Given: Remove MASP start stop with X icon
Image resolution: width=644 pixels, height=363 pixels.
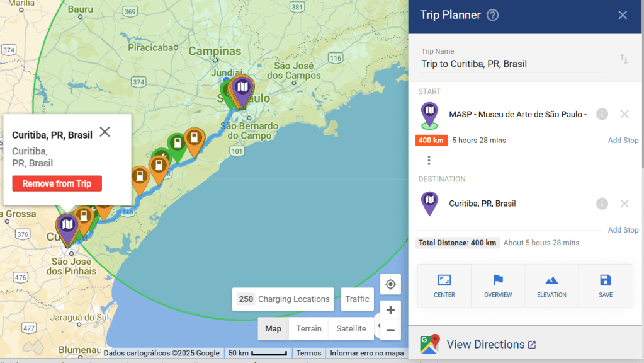Looking at the screenshot, I should [x=624, y=114].
